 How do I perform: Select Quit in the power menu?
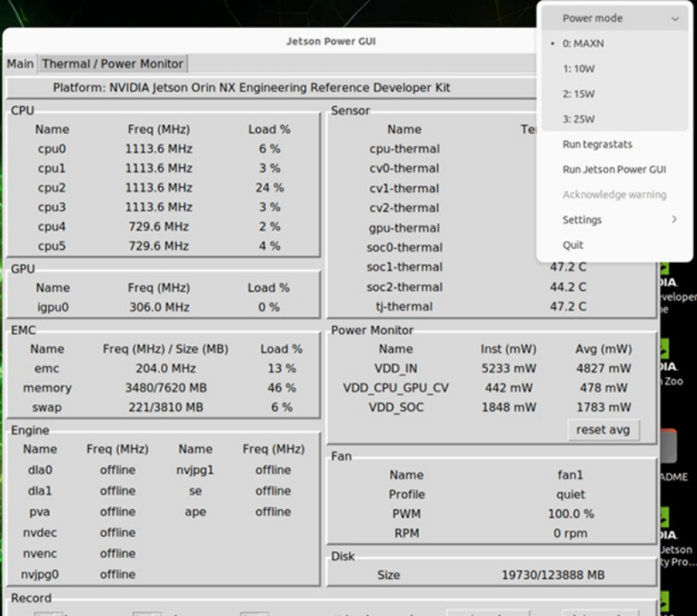[573, 245]
